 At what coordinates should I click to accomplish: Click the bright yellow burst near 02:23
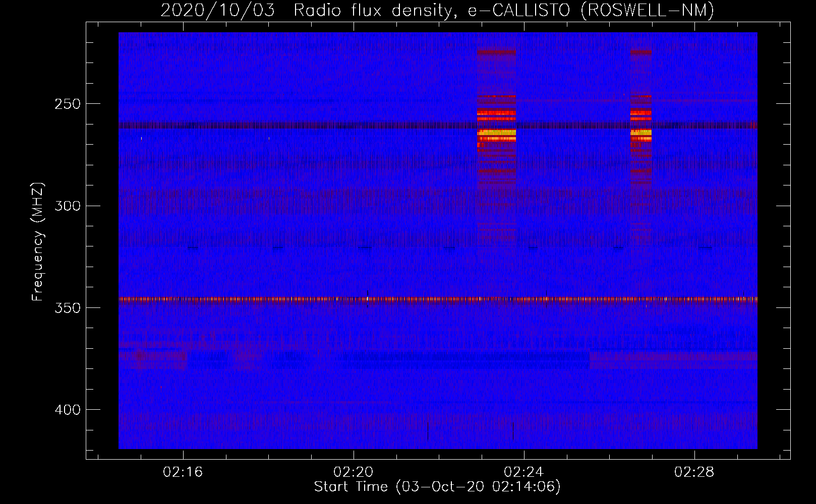coord(497,134)
